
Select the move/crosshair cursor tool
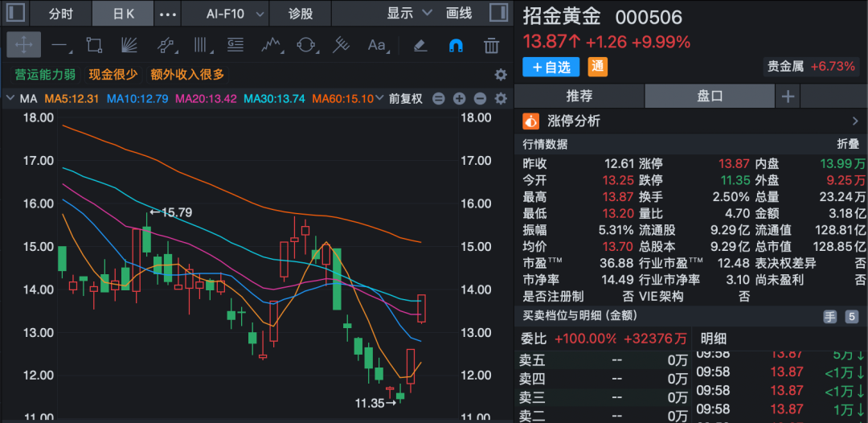[x=24, y=45]
